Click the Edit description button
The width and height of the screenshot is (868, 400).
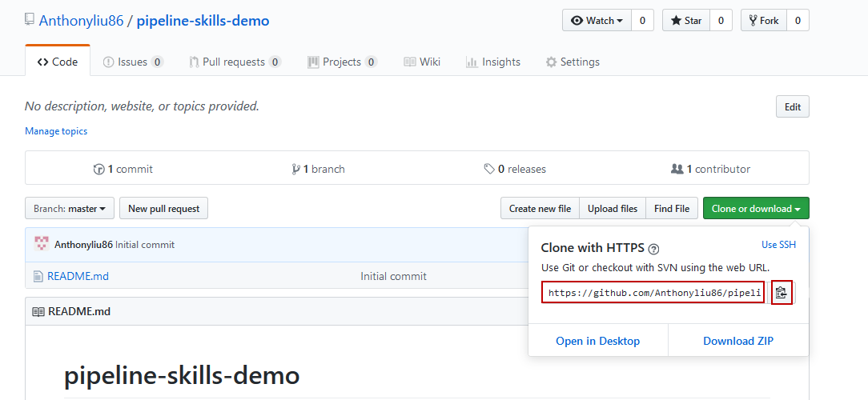pos(793,106)
